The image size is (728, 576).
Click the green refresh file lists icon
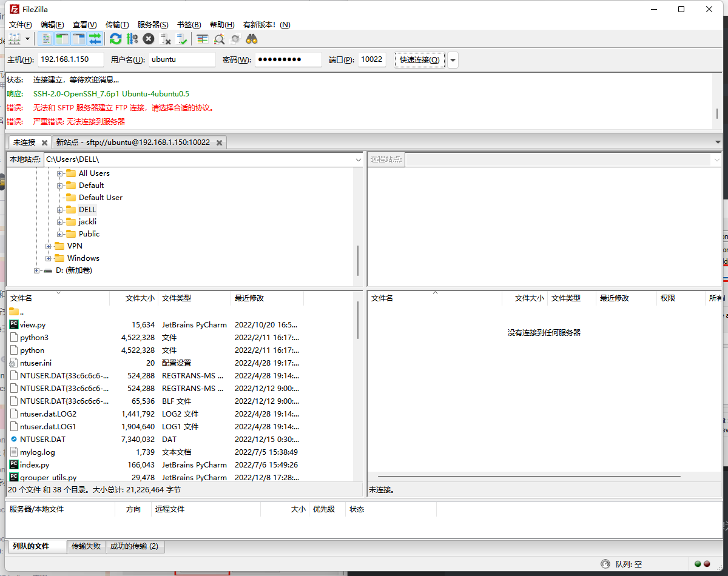click(115, 39)
